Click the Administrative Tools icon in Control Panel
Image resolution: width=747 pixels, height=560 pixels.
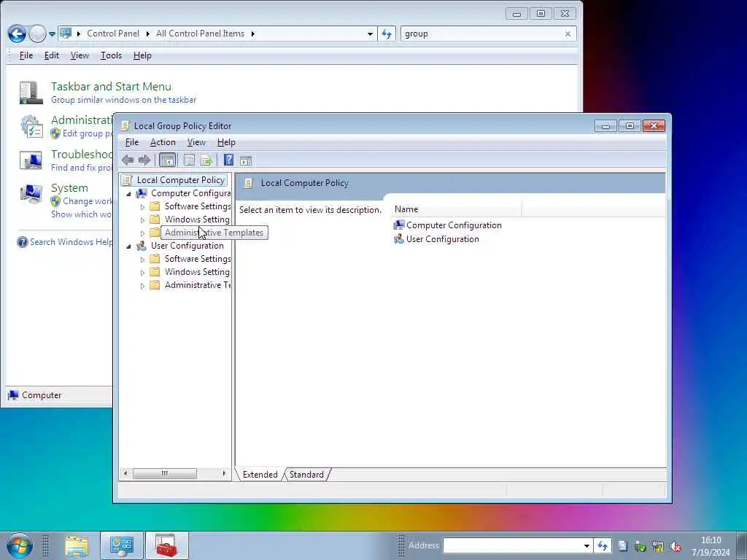(32, 126)
